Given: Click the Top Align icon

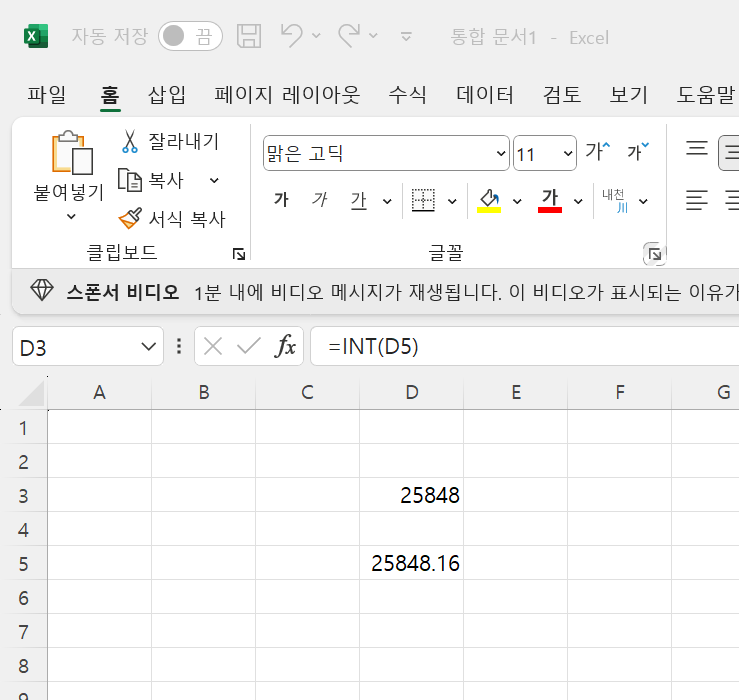Looking at the screenshot, I should [x=697, y=148].
